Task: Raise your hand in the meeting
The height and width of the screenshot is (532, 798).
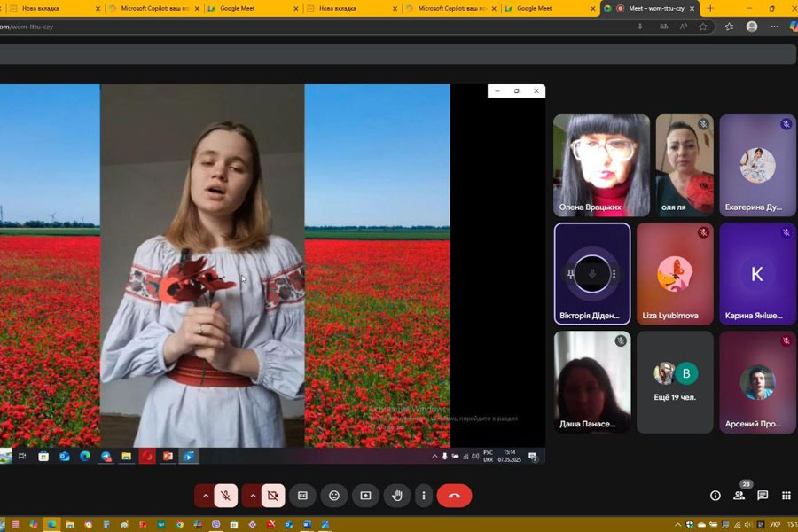Action: click(x=397, y=496)
